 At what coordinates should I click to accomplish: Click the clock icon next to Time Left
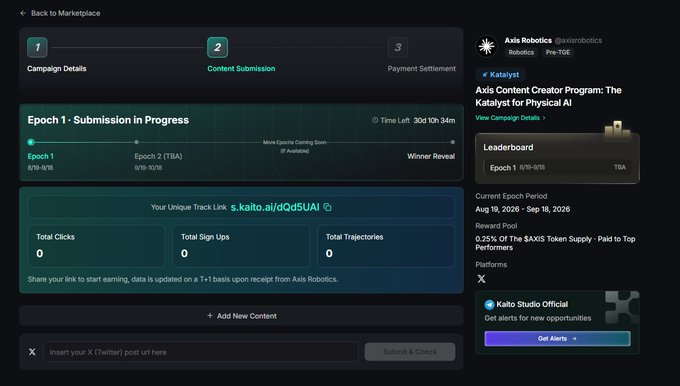[x=375, y=120]
